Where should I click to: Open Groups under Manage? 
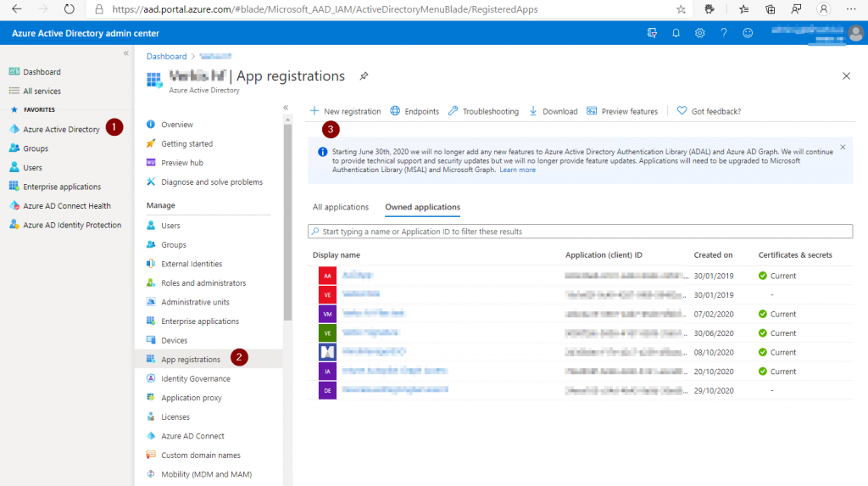pyautogui.click(x=174, y=244)
